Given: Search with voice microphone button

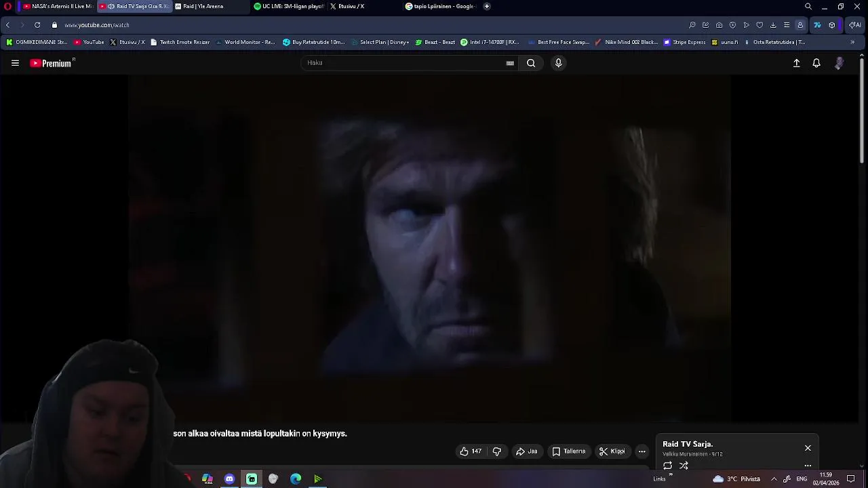Looking at the screenshot, I should (558, 63).
